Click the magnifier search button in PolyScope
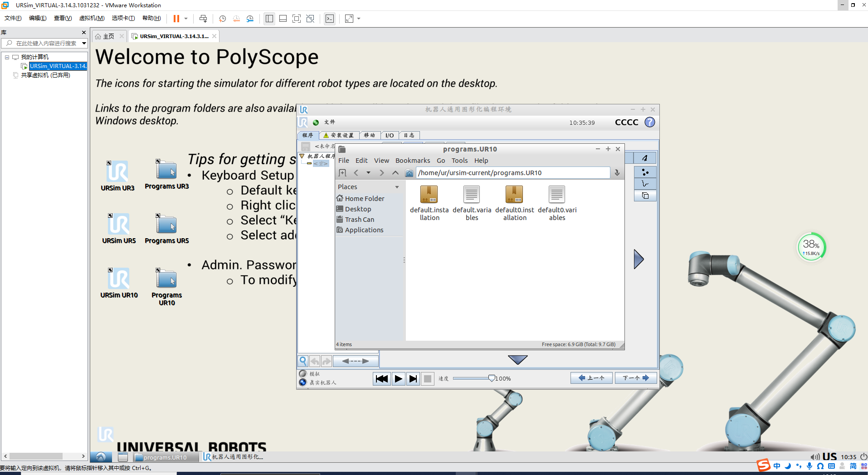This screenshot has height=475, width=868. (x=303, y=361)
